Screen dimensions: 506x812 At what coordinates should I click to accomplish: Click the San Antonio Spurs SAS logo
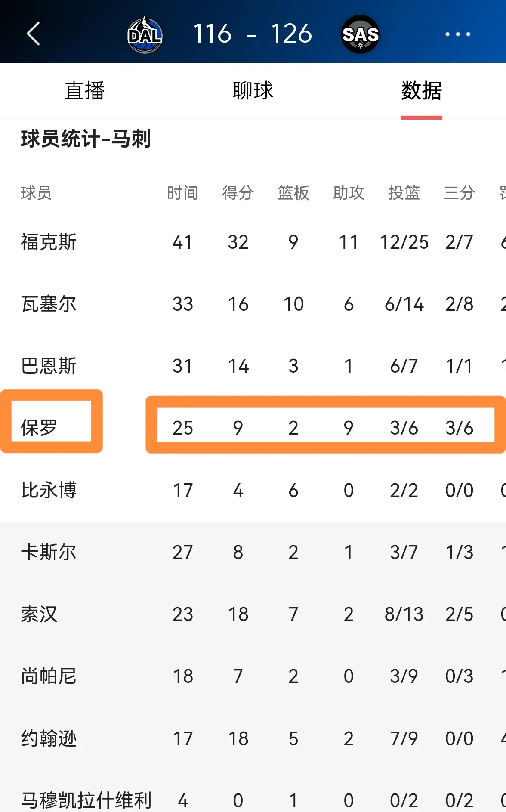pyautogui.click(x=360, y=34)
